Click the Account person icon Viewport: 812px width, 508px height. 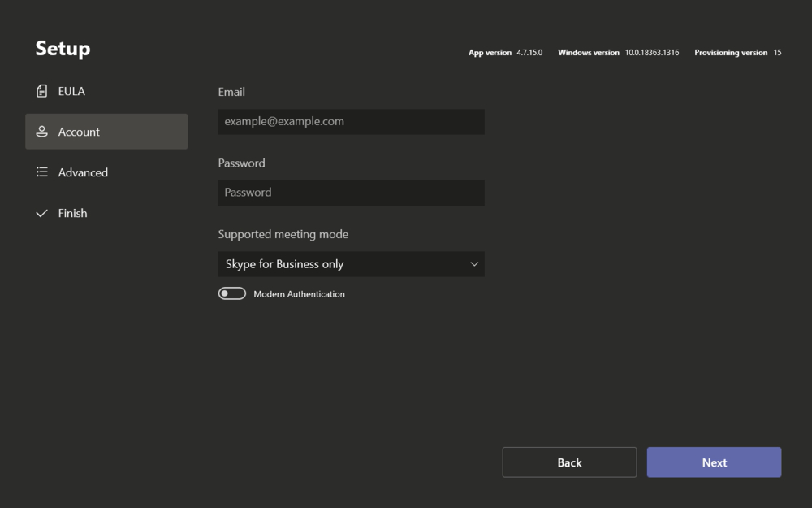click(x=41, y=131)
